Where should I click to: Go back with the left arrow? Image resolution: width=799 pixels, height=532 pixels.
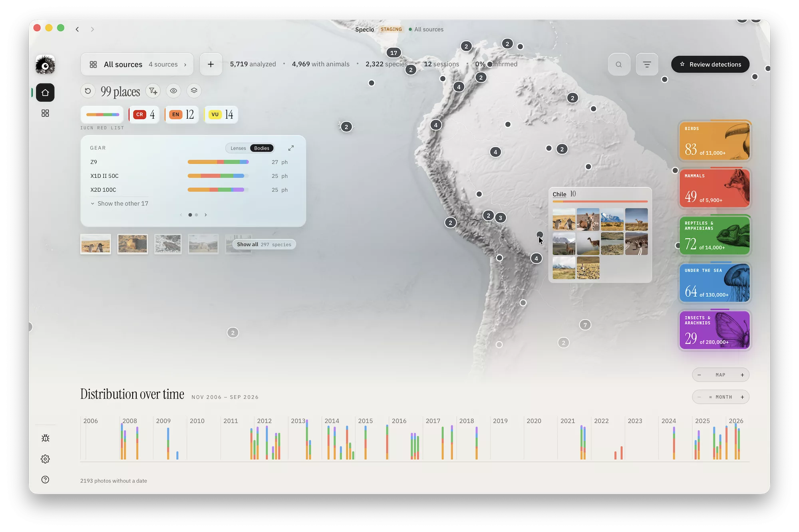77,29
